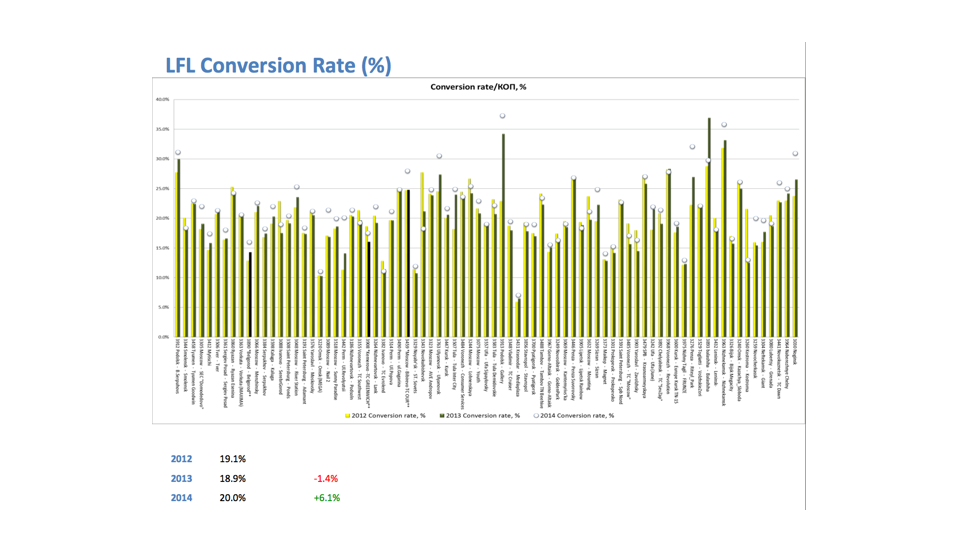Click the green +6.1% change value
The width and height of the screenshot is (958, 551).
(x=327, y=498)
